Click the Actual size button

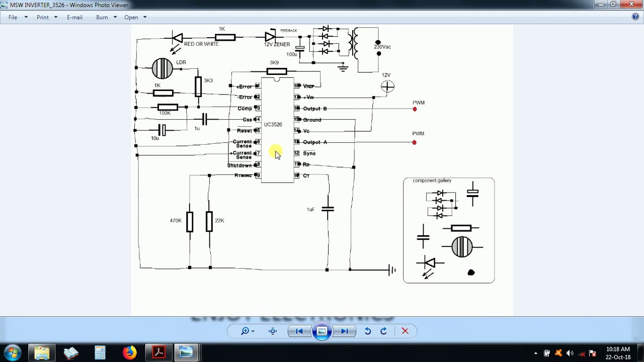pyautogui.click(x=273, y=331)
